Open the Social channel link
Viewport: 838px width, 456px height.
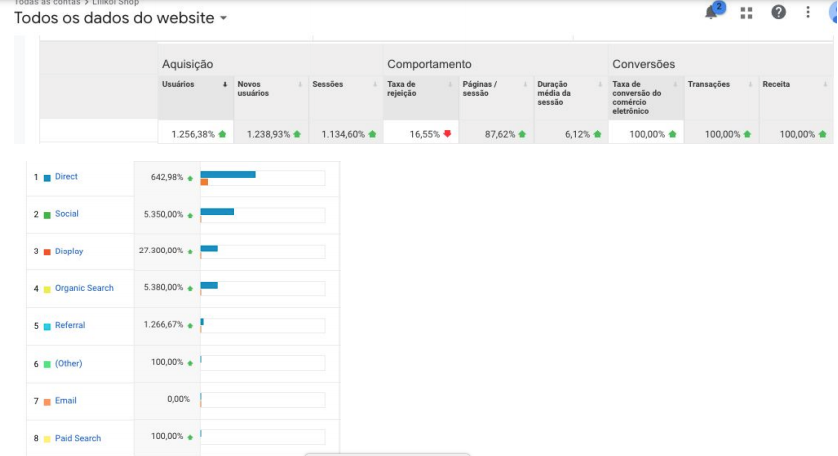[x=66, y=214]
